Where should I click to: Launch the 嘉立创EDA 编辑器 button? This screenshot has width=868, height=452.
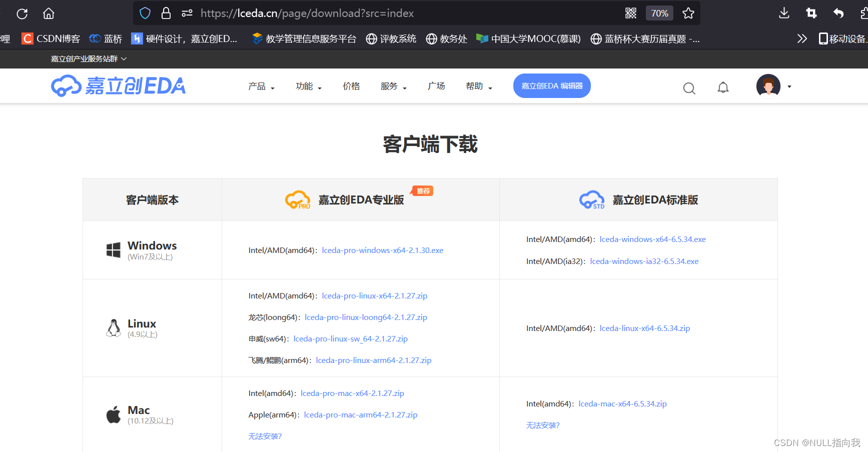pyautogui.click(x=552, y=86)
